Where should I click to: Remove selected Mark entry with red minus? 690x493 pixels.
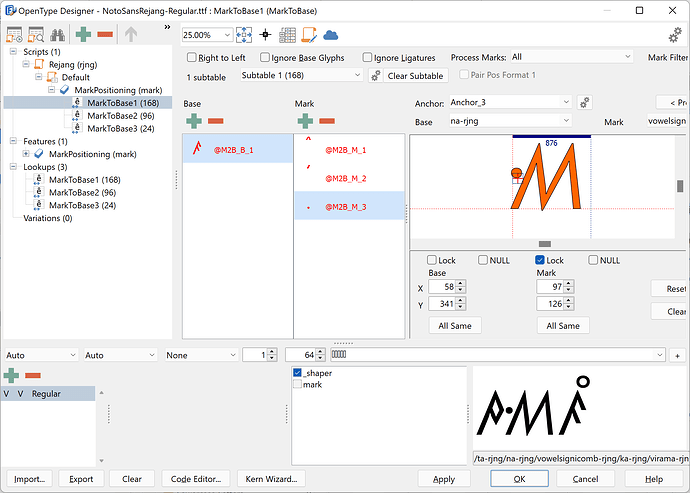[x=327, y=121]
